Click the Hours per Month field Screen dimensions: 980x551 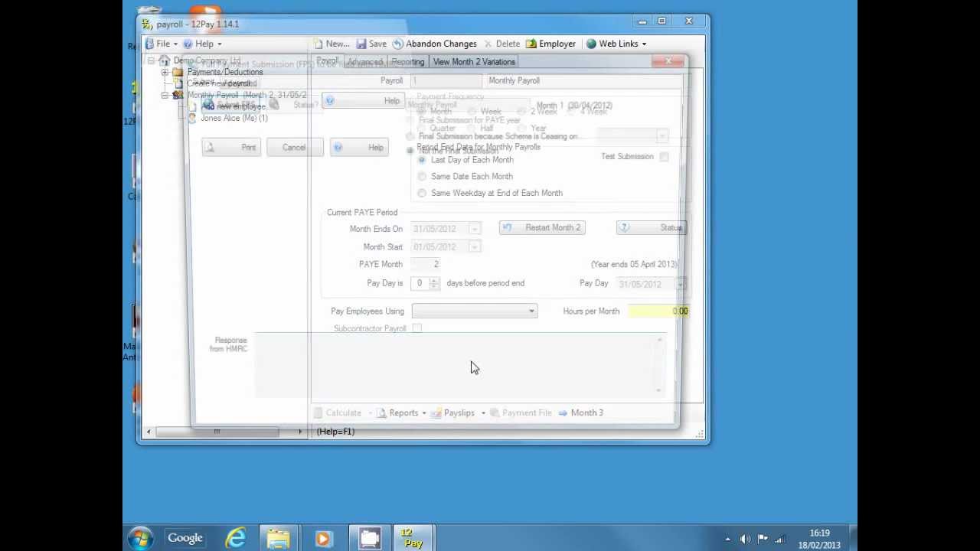659,311
